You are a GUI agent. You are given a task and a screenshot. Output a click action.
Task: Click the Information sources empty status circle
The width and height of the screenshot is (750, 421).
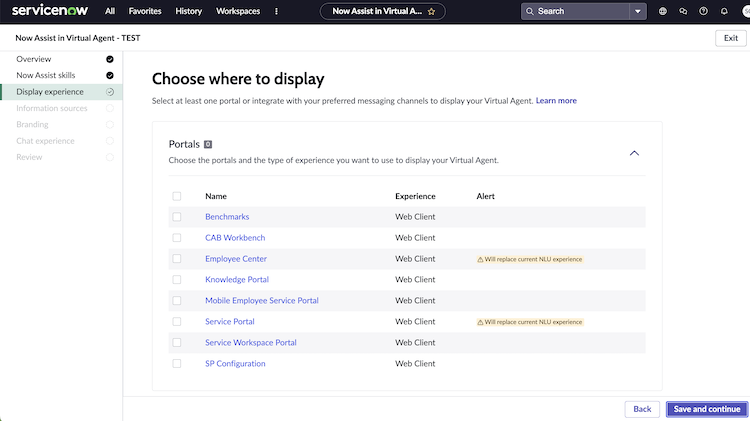point(110,108)
